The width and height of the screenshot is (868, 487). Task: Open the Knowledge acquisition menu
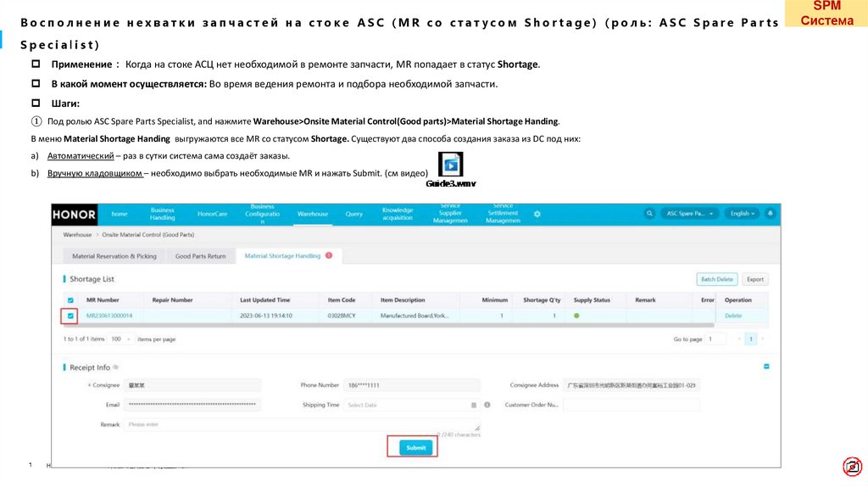click(398, 214)
